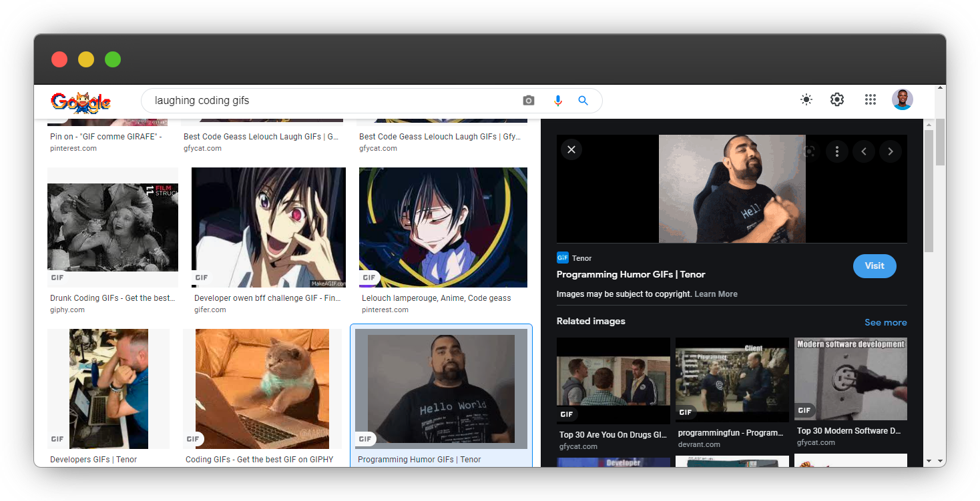Open Top 30 Are You On Drugs related image
Screen dimensions: 980x501
pos(614,381)
